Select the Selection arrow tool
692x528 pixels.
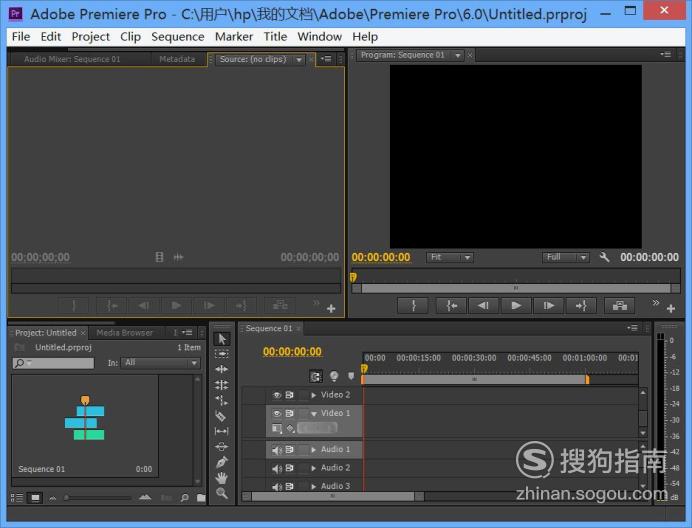click(222, 339)
